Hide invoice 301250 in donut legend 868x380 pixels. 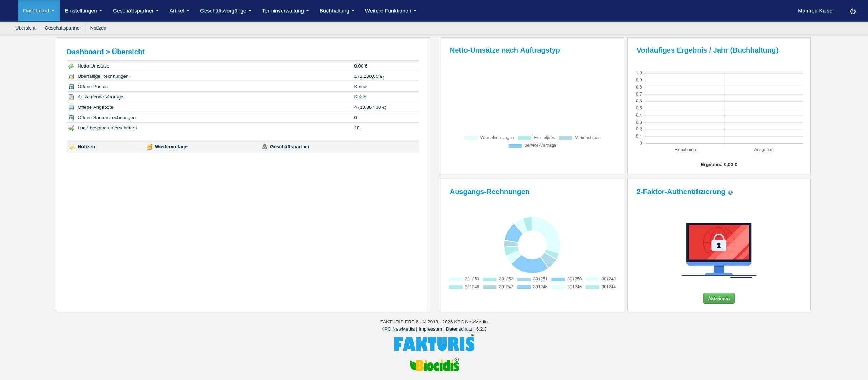566,279
